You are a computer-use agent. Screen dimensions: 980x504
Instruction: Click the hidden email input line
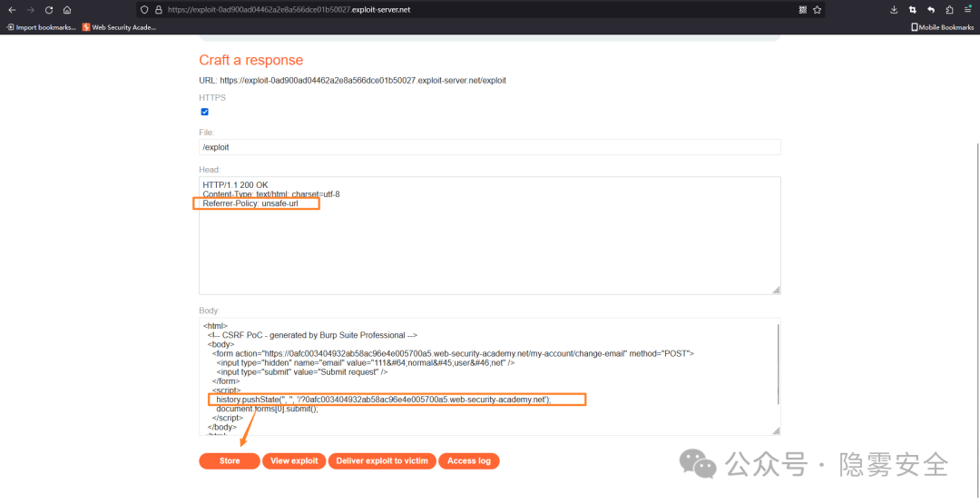click(x=366, y=362)
